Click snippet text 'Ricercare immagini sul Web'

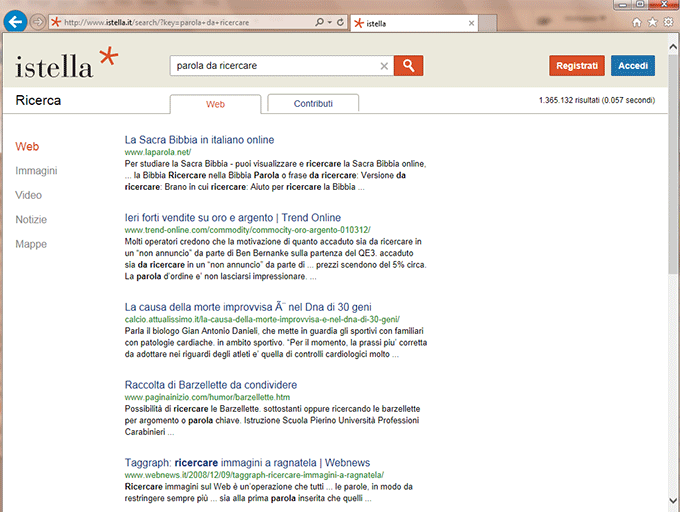178,486
